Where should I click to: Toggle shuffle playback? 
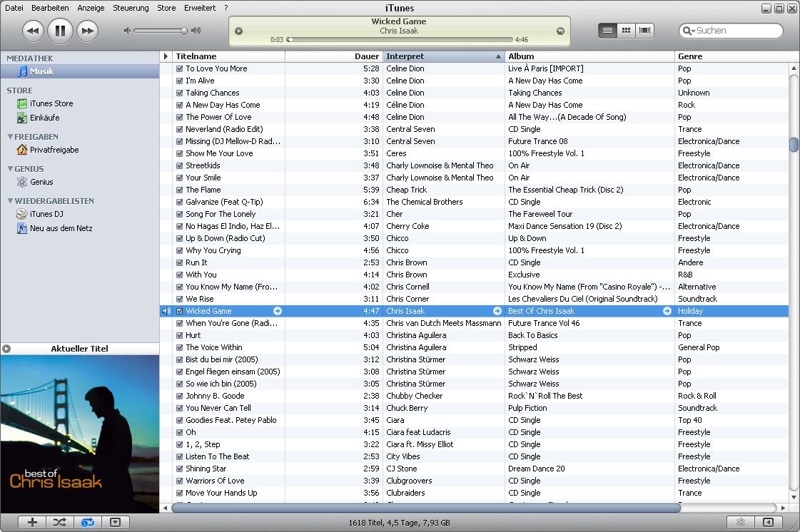(x=59, y=522)
